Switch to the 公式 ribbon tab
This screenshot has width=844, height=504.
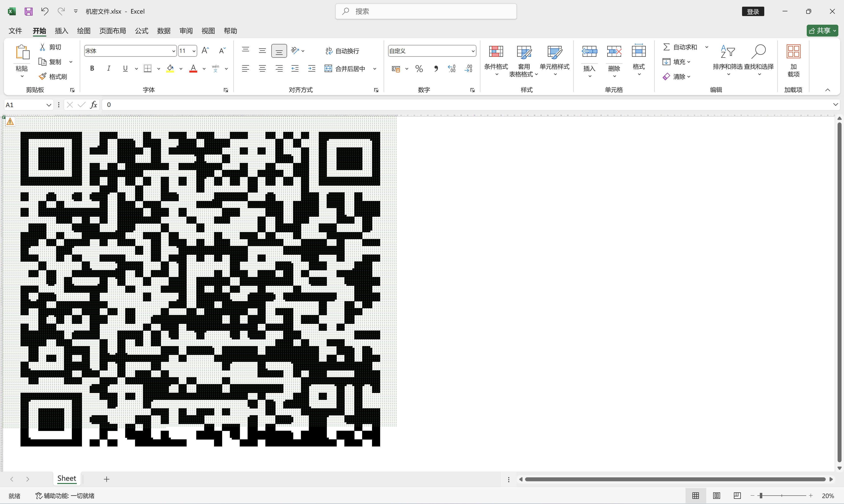[142, 31]
